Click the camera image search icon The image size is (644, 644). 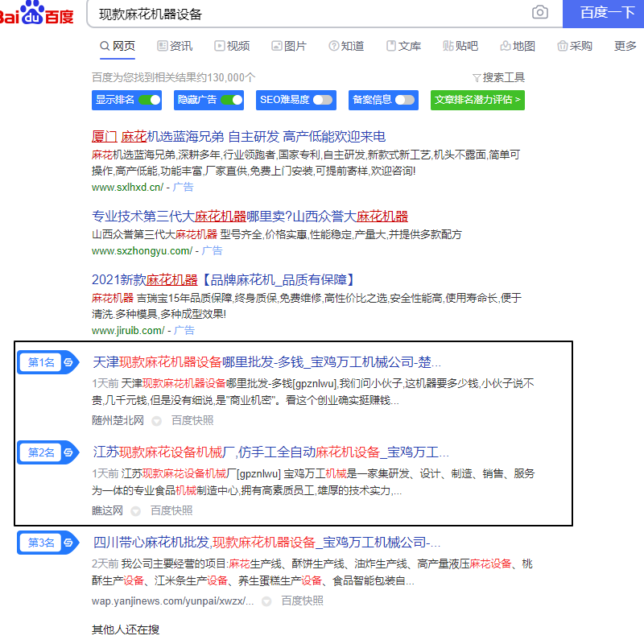(539, 12)
